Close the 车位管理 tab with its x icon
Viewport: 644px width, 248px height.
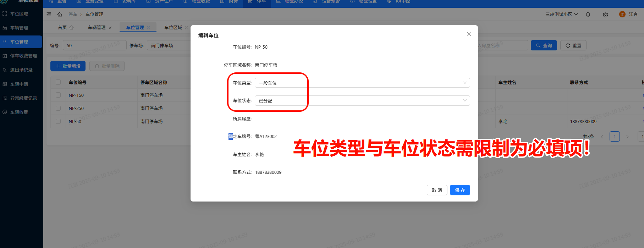coord(149,28)
